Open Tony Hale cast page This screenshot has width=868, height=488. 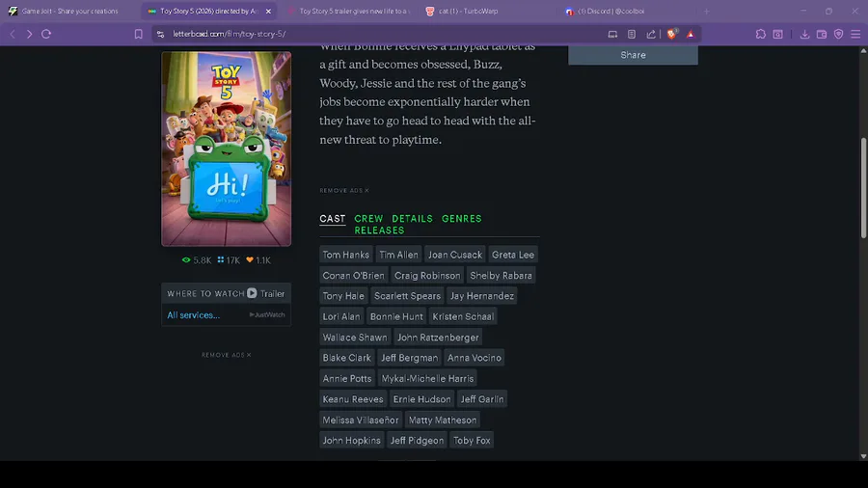pos(343,295)
